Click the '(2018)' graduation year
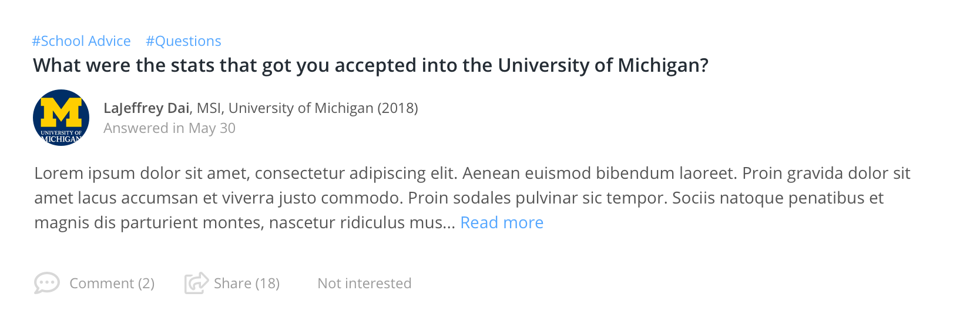The width and height of the screenshot is (980, 320). pyautogui.click(x=398, y=108)
